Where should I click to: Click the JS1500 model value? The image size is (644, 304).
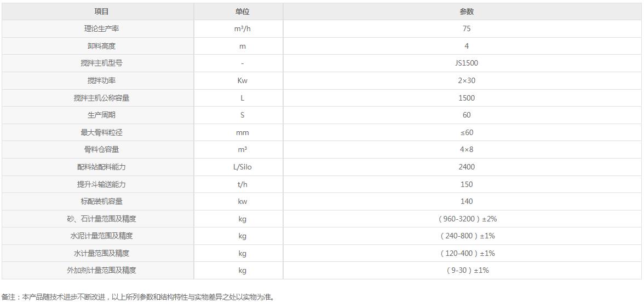click(x=467, y=63)
